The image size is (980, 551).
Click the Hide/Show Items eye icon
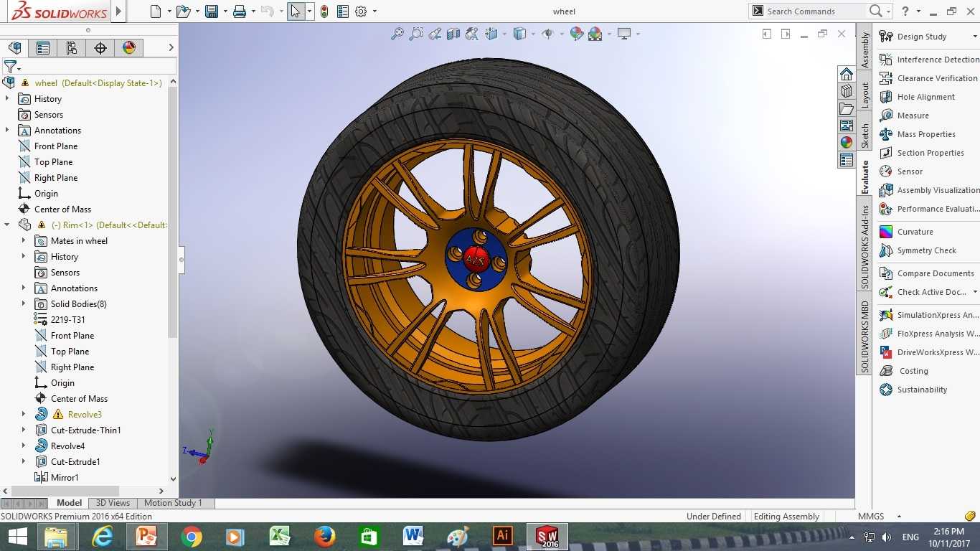(x=548, y=34)
